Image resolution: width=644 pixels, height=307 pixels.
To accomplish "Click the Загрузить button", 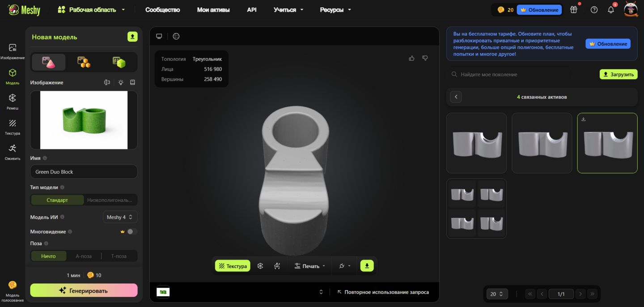I will click(x=619, y=74).
